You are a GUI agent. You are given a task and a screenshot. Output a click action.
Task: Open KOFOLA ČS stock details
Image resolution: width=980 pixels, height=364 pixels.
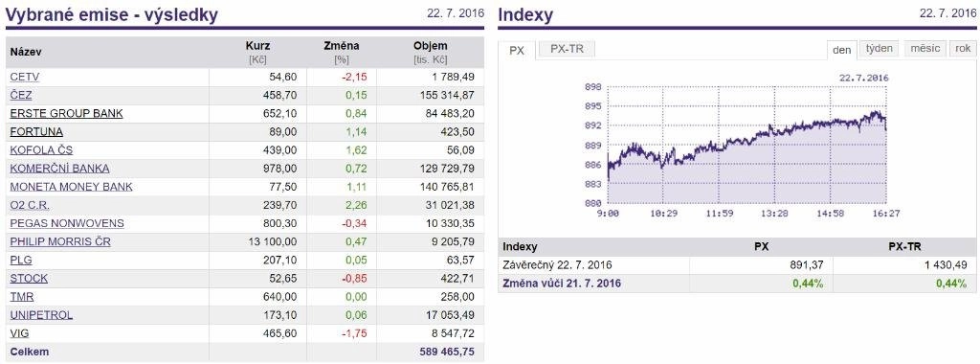(x=41, y=150)
